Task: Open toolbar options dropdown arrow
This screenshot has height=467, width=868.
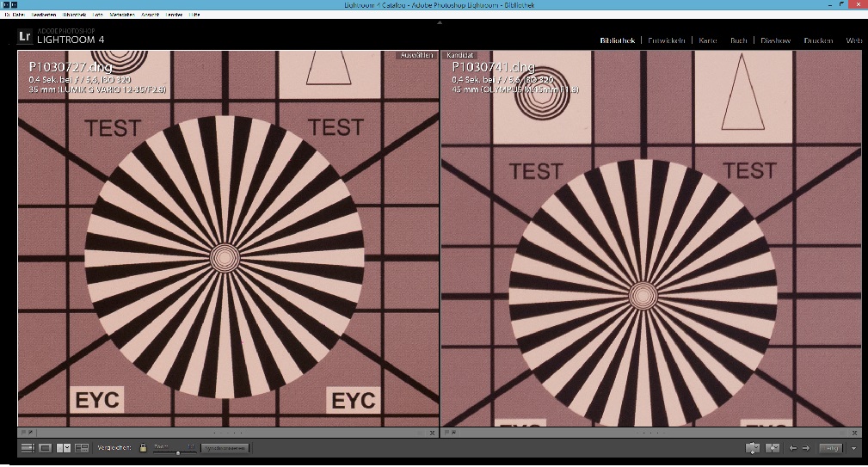Action: 853,448
